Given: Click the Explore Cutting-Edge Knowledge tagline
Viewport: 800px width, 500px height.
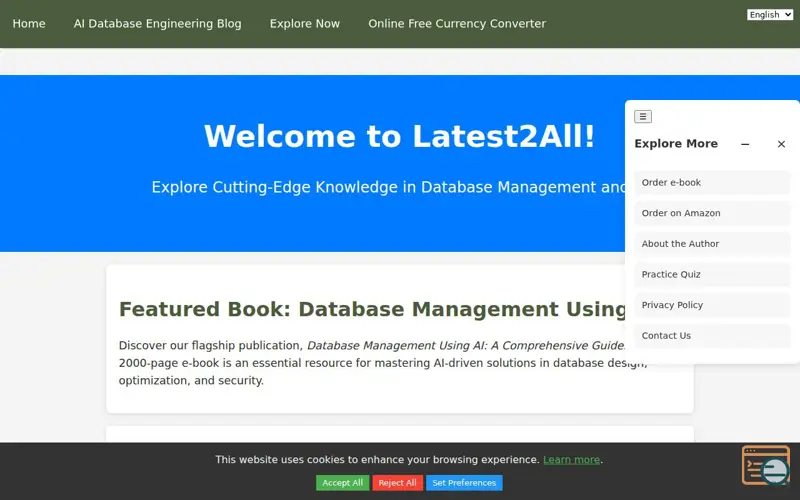Looking at the screenshot, I should (x=388, y=187).
